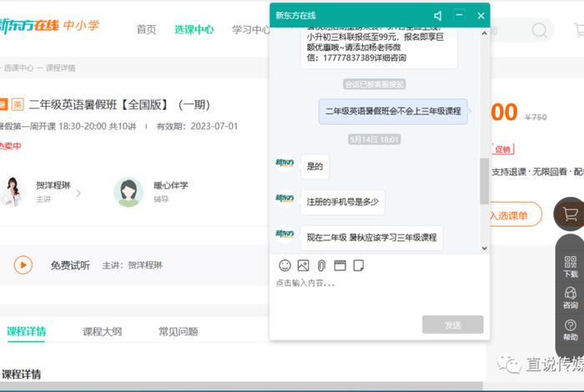Open the floating brown shopping cart

(570, 214)
